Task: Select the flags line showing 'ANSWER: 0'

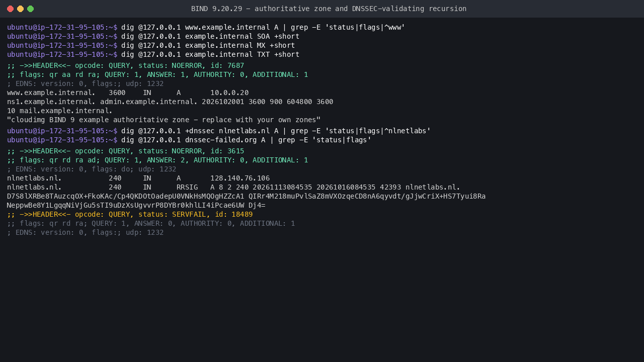Action: [151, 223]
